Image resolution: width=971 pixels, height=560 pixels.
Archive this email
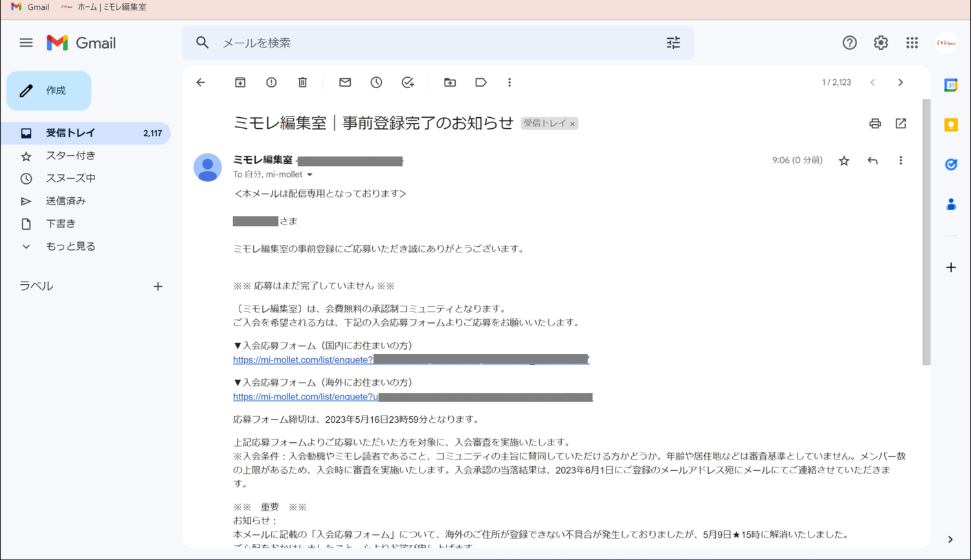[240, 82]
